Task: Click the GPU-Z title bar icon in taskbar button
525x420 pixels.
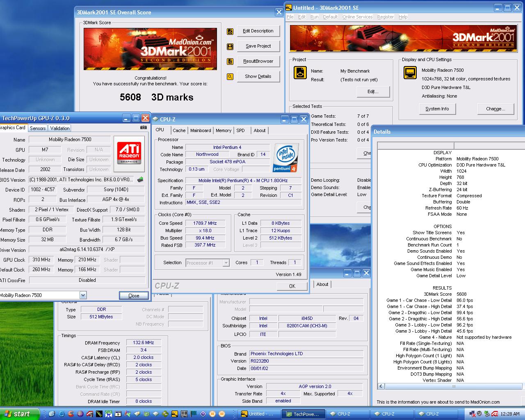Action: pyautogui.click(x=289, y=414)
